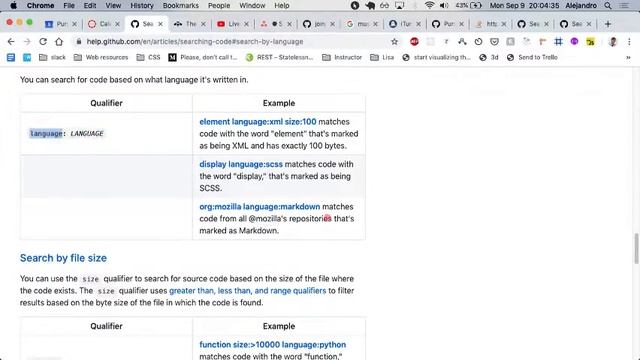Click the glasses menu bar icon
The width and height of the screenshot is (640, 360).
point(384,6)
